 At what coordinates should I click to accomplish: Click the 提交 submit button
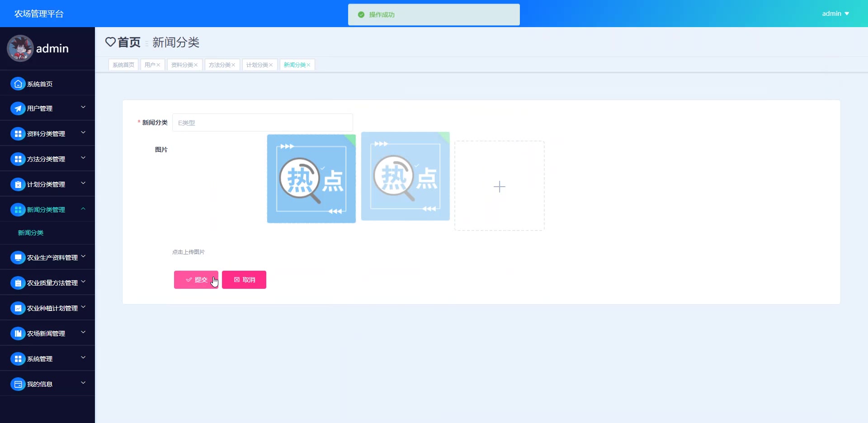(x=196, y=280)
